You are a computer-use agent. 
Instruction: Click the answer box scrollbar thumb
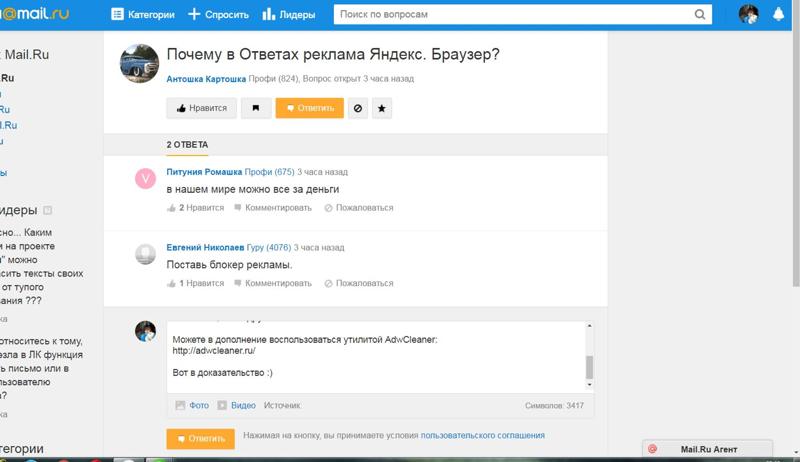pos(589,367)
